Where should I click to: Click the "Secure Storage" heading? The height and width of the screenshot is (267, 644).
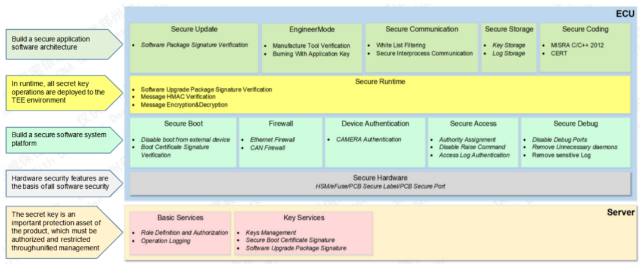point(509,29)
